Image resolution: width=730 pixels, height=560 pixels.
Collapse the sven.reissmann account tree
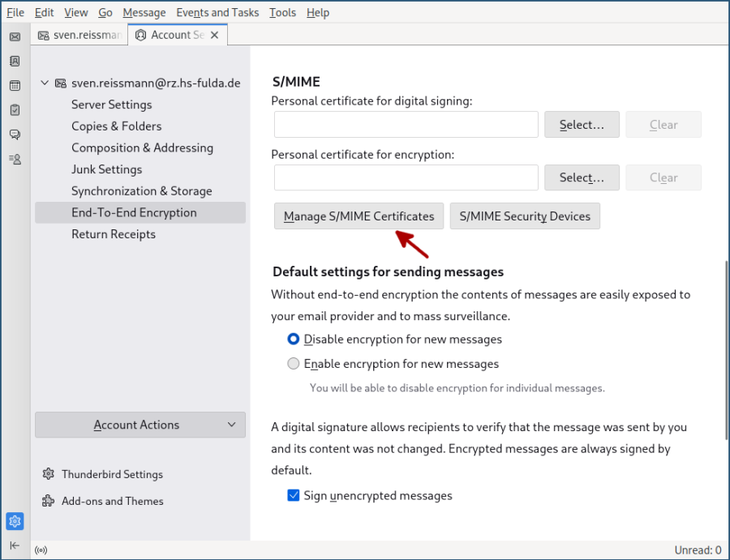(x=45, y=83)
